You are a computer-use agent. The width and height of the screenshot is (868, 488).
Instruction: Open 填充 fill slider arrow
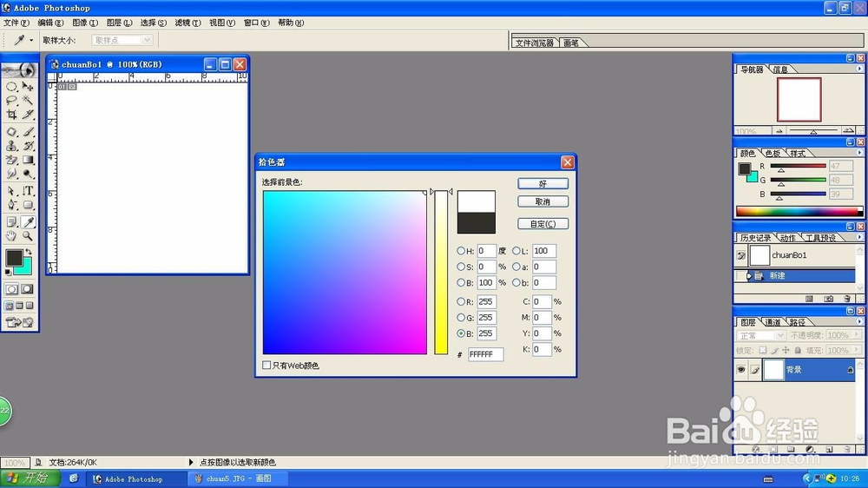point(857,350)
